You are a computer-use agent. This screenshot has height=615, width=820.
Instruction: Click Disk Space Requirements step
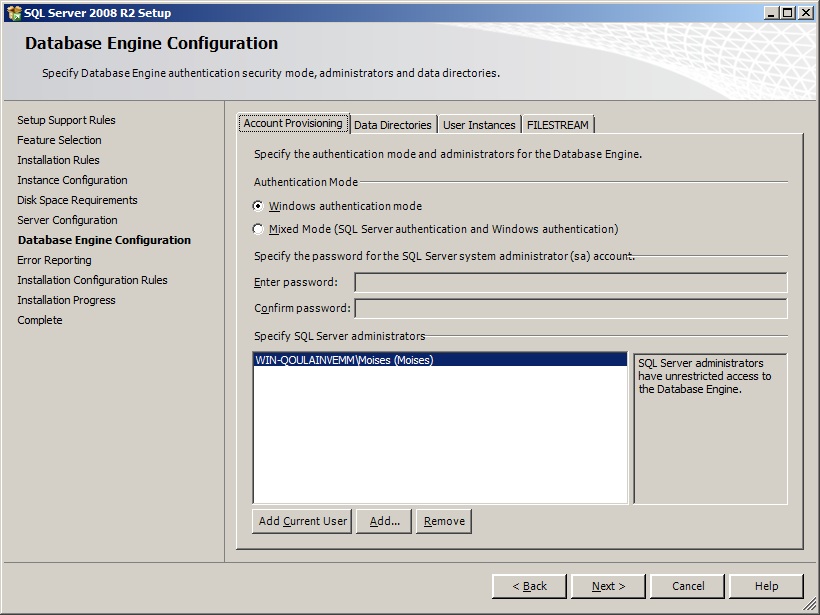77,200
